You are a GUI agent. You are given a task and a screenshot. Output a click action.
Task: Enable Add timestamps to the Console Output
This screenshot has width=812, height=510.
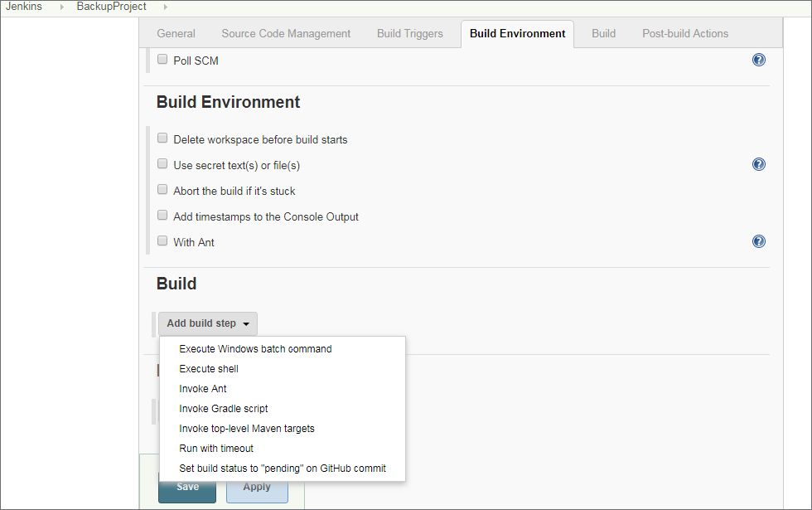point(162,215)
